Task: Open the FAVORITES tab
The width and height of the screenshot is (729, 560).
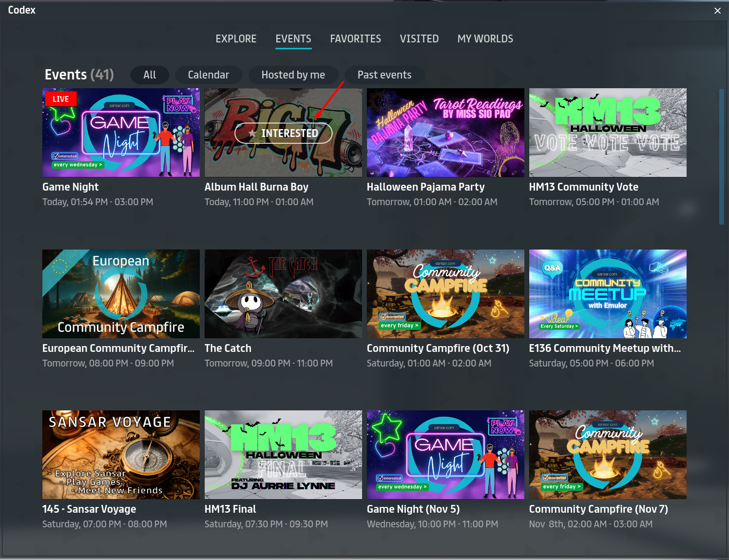Action: pos(355,39)
